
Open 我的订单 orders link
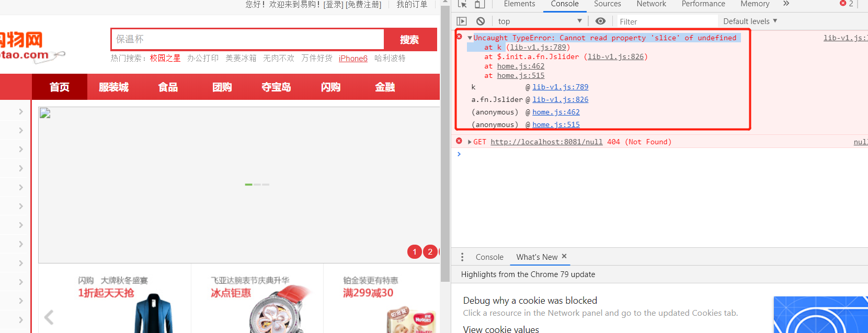tap(412, 4)
